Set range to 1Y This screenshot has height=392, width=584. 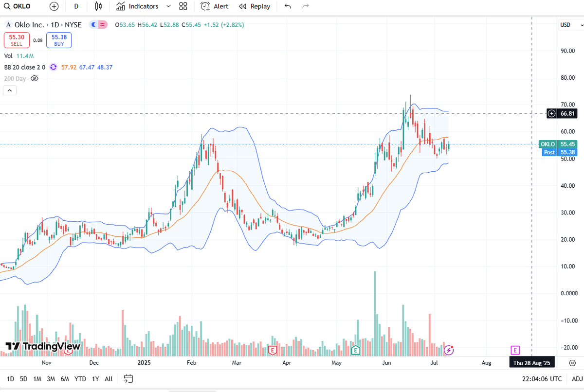(95, 379)
